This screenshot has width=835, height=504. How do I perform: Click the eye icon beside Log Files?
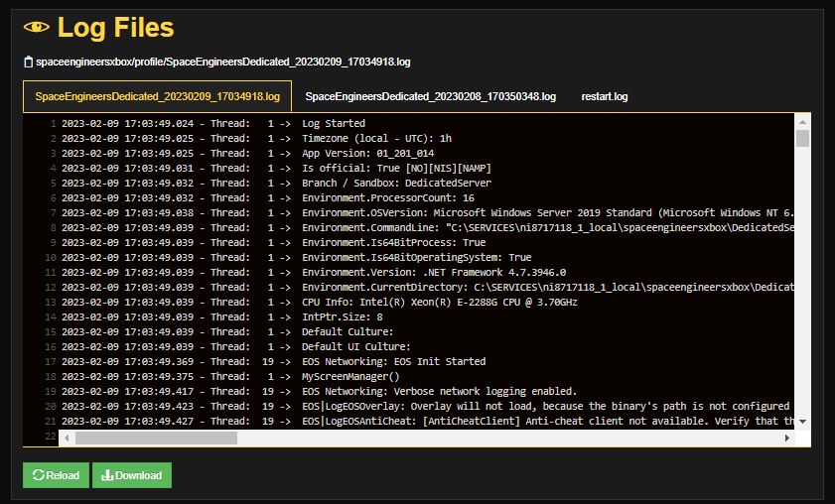tap(37, 28)
